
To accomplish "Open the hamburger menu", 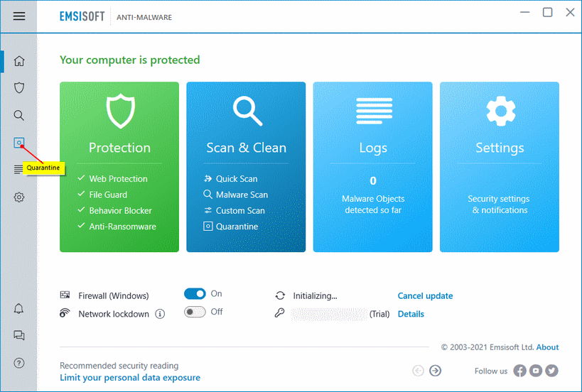I will coord(19,16).
